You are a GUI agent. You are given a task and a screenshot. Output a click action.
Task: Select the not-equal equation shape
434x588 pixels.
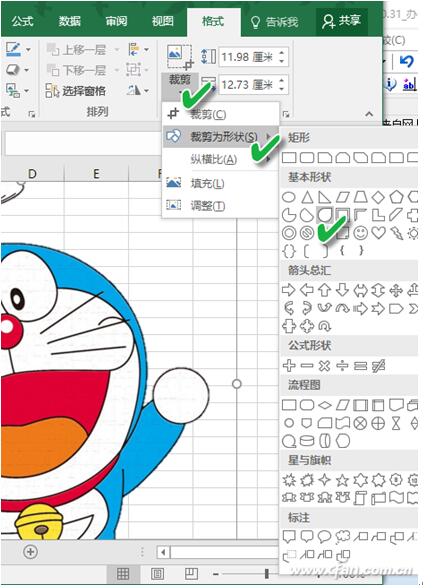coord(378,365)
